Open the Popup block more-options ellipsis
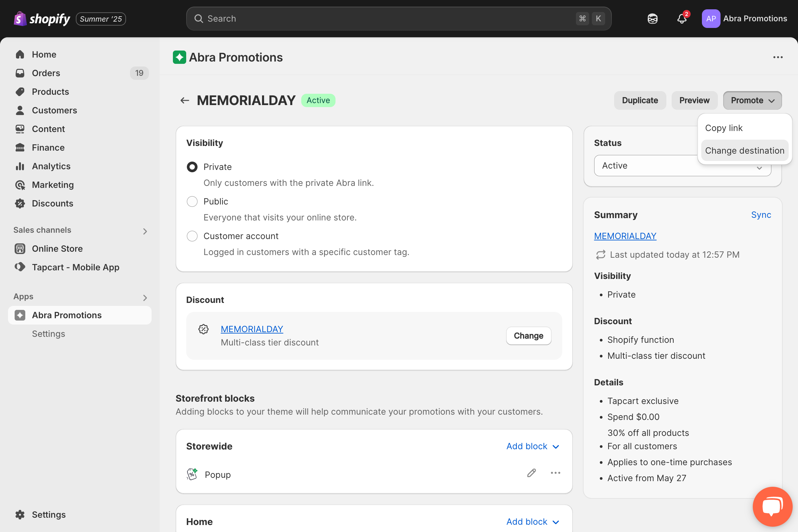This screenshot has width=798, height=532. click(555, 473)
